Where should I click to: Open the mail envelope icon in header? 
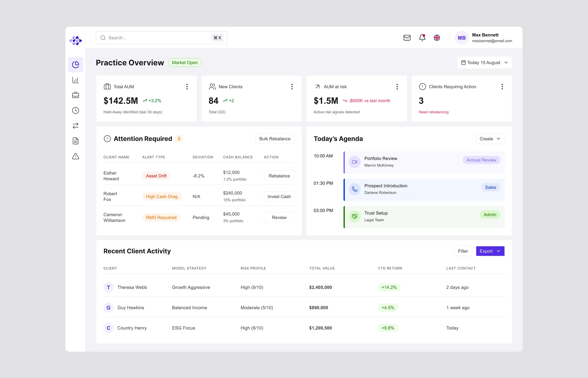point(407,38)
